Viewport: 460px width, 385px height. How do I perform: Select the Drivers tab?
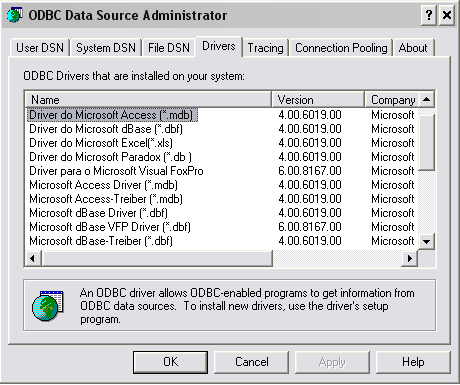pyautogui.click(x=219, y=46)
